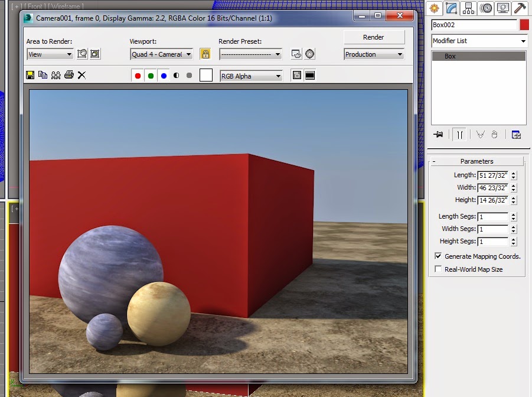Enable the red channel display
The height and width of the screenshot is (397, 532).
[138, 75]
